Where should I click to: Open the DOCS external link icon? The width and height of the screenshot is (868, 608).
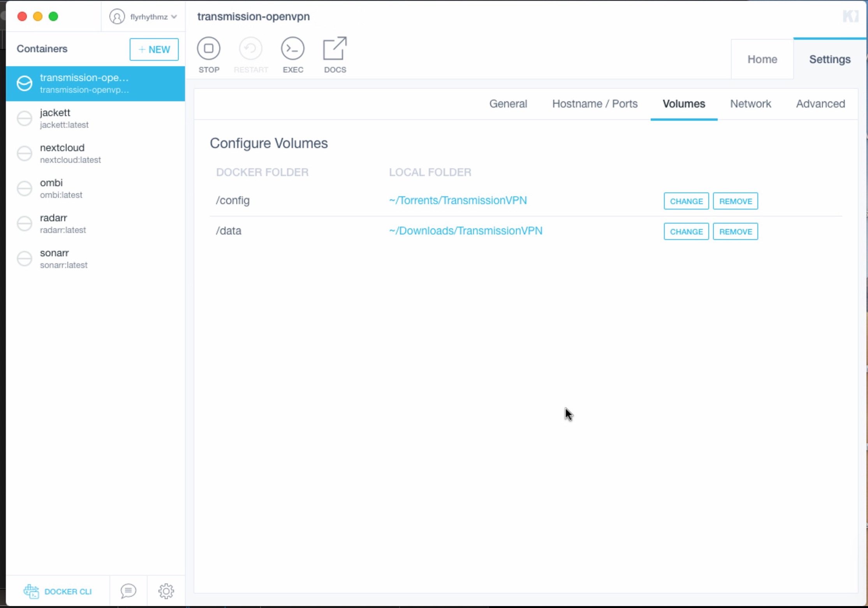[335, 49]
